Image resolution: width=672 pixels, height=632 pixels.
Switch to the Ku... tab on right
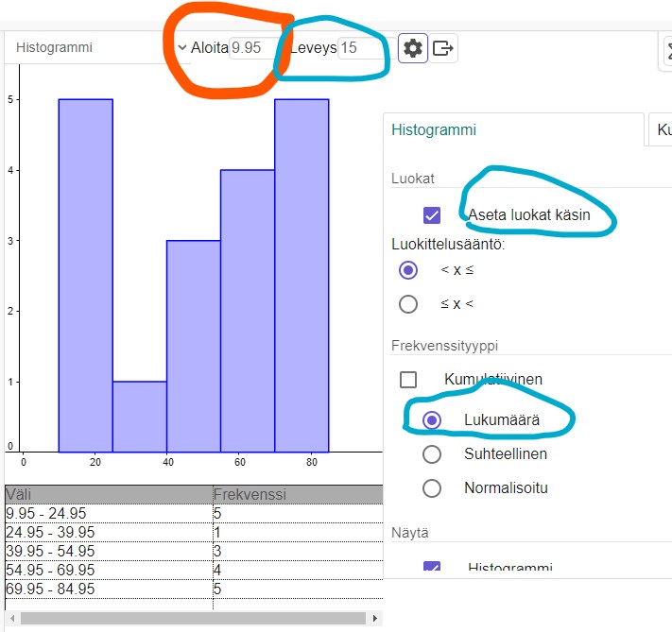point(662,129)
